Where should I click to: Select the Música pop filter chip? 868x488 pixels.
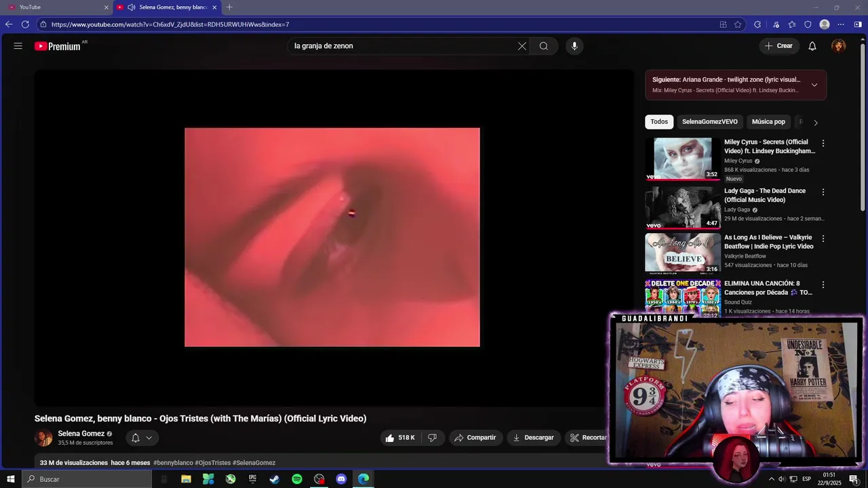768,122
